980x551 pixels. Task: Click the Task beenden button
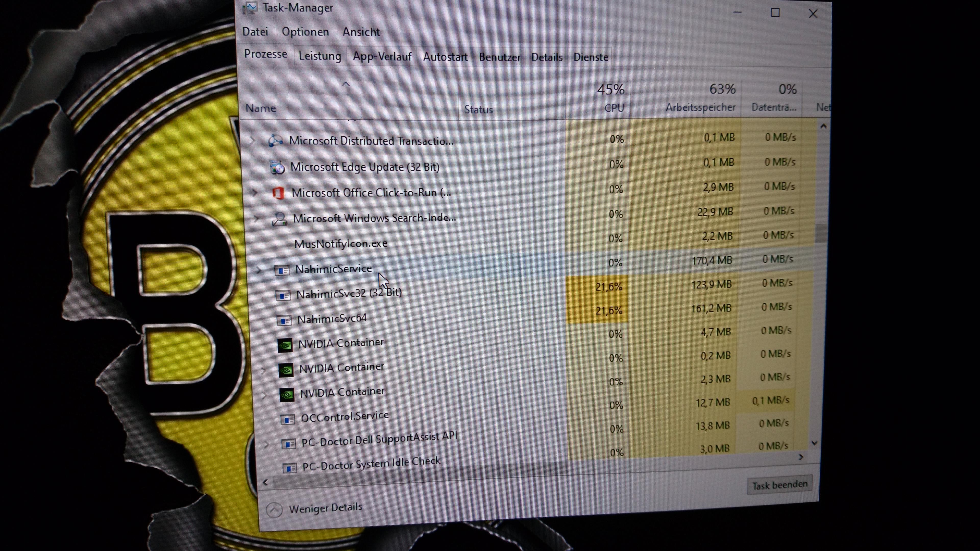coord(779,485)
